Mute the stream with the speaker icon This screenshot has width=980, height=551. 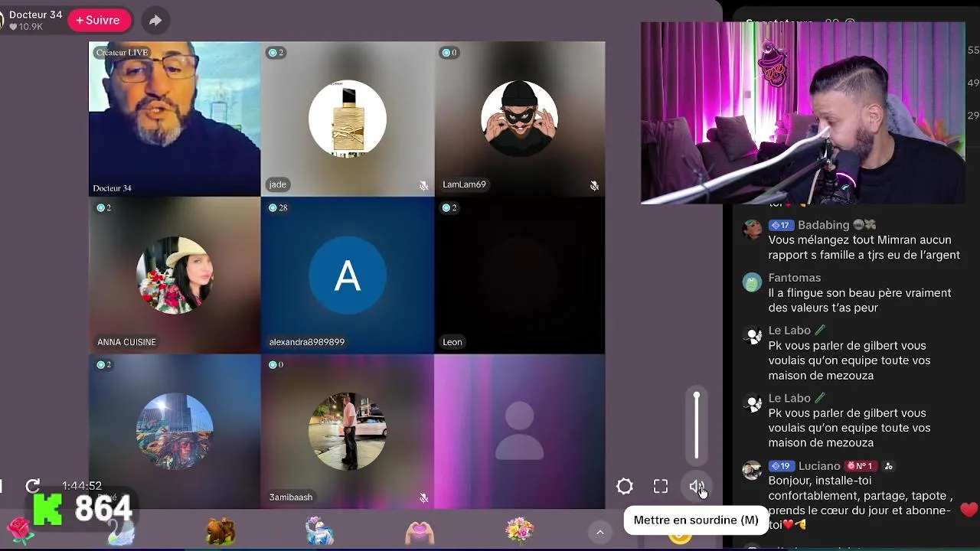(697, 487)
